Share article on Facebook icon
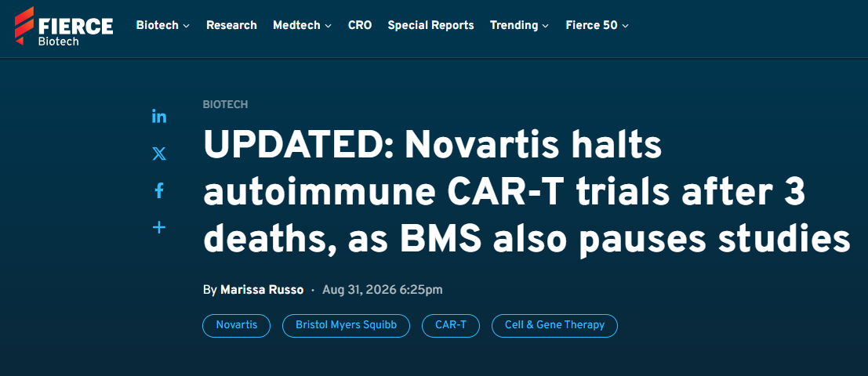 coord(159,191)
